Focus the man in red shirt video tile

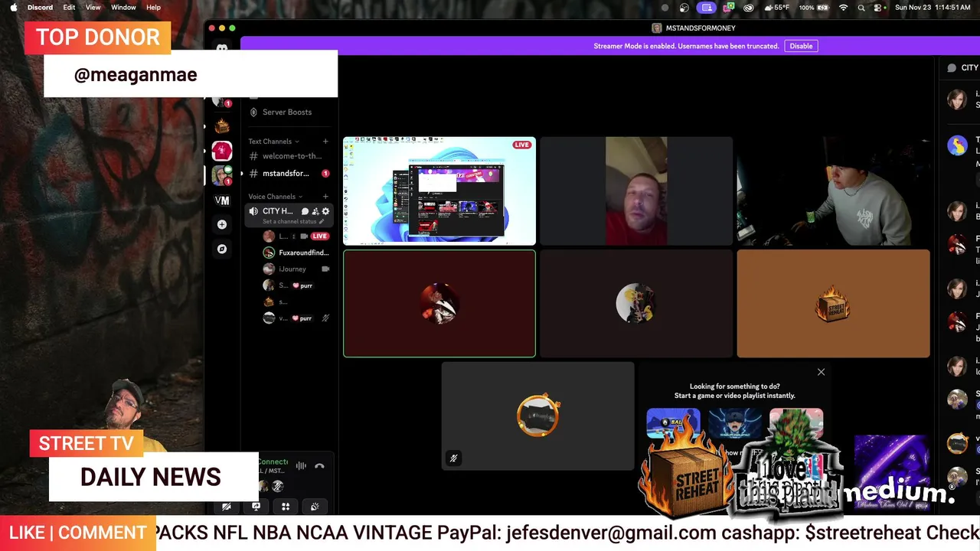636,191
